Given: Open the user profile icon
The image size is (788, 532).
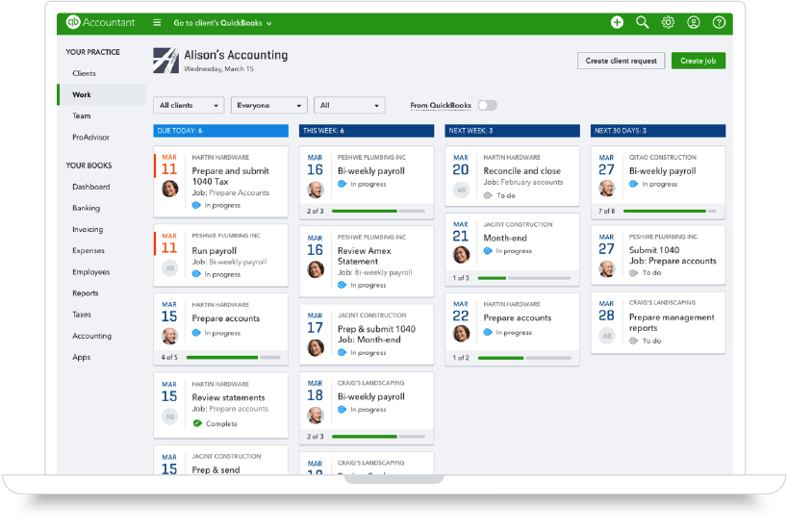Looking at the screenshot, I should 694,22.
